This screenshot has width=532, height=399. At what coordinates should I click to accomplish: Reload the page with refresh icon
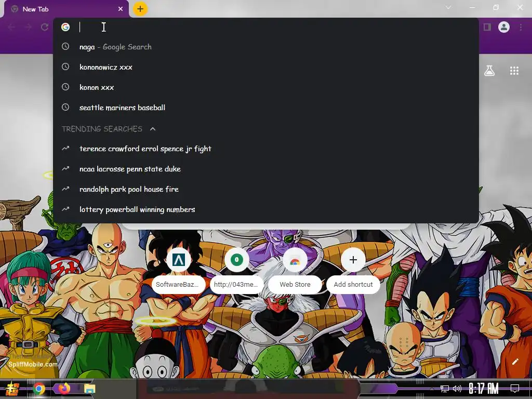[x=45, y=27]
